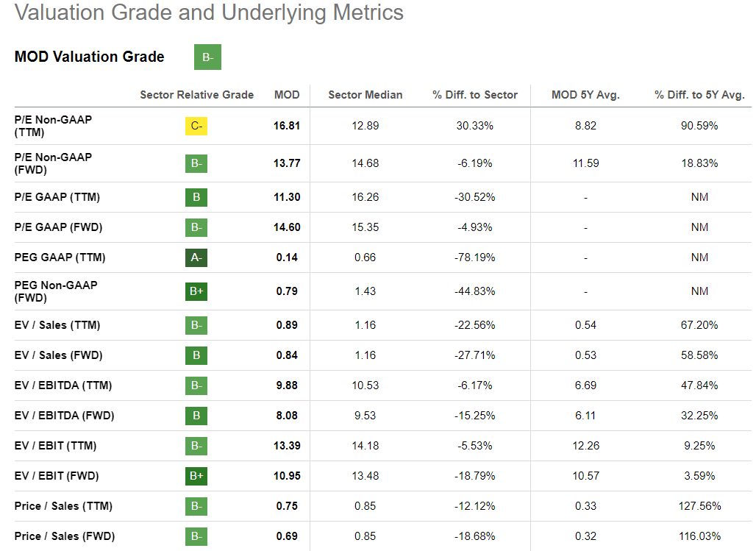Click the MOD 5Y Avg. column header

[585, 95]
